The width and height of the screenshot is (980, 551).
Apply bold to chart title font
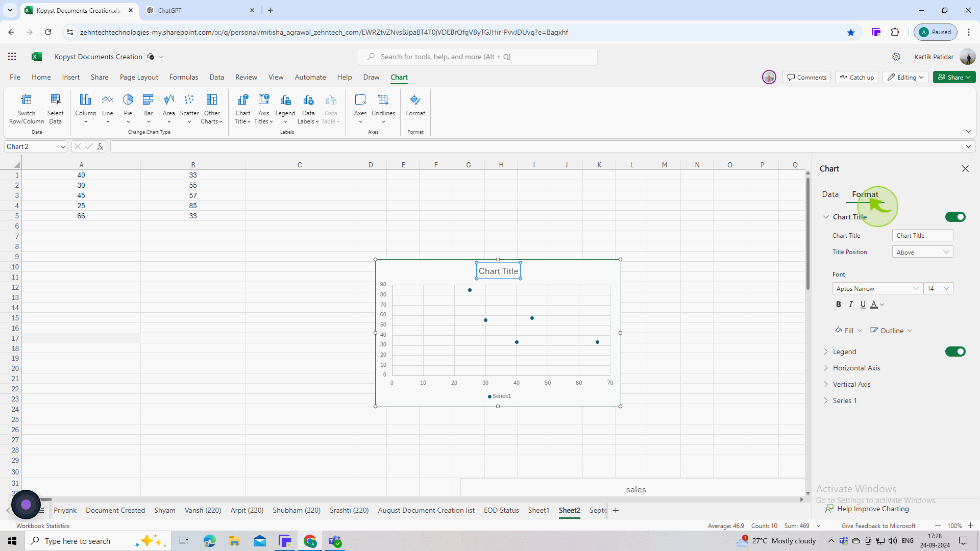[x=838, y=305]
